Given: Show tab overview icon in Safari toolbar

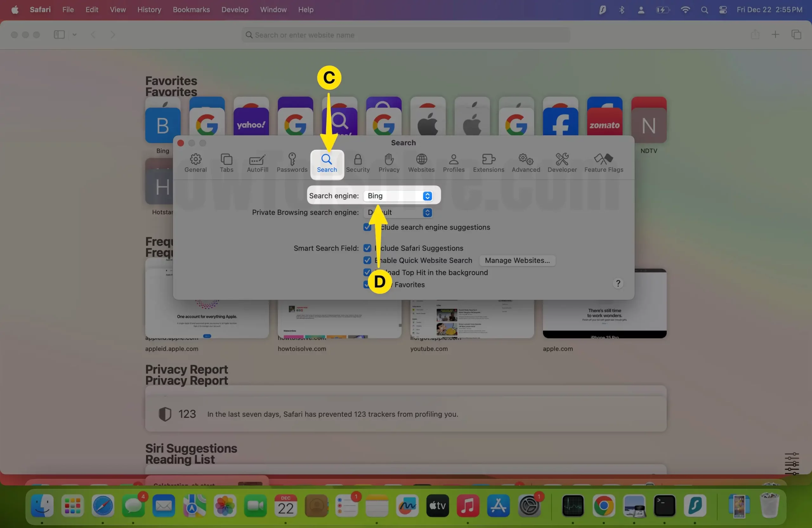Looking at the screenshot, I should coord(796,35).
